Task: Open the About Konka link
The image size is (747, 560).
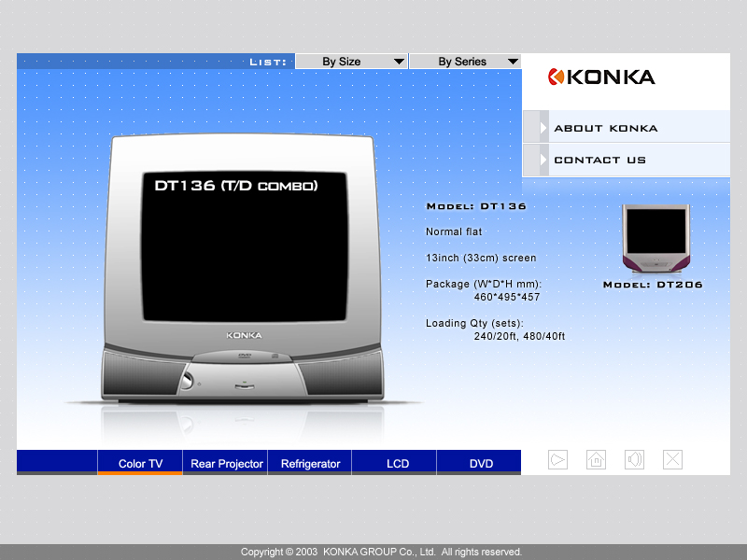Action: (605, 128)
